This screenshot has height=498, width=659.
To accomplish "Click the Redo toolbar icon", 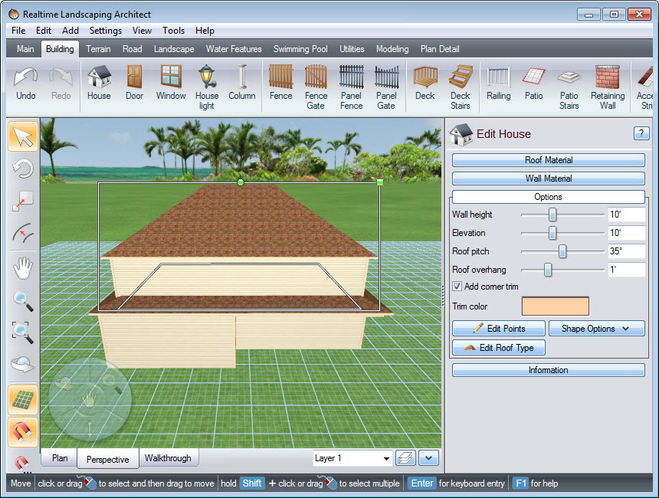I will click(61, 84).
